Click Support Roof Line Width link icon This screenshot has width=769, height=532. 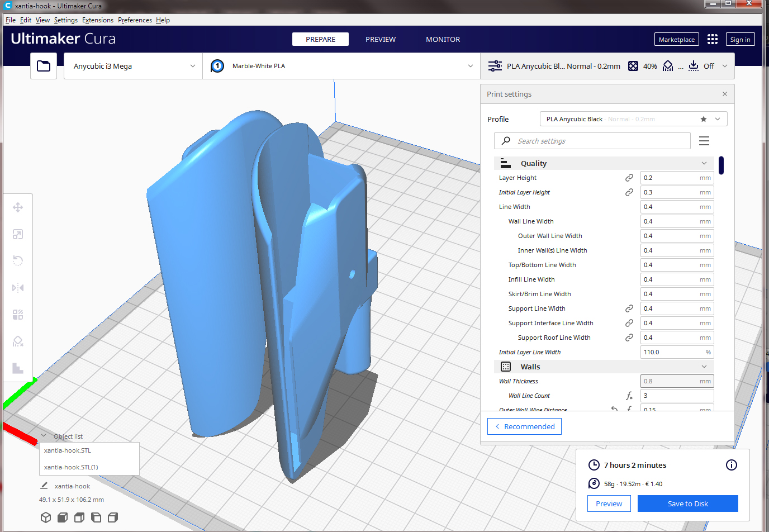[629, 338]
